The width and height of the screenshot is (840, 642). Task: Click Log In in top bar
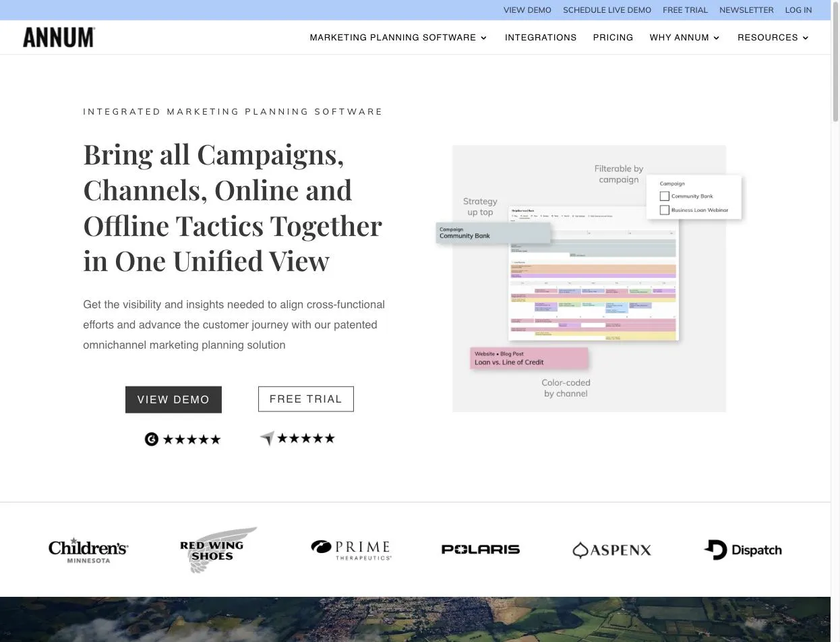click(x=798, y=10)
